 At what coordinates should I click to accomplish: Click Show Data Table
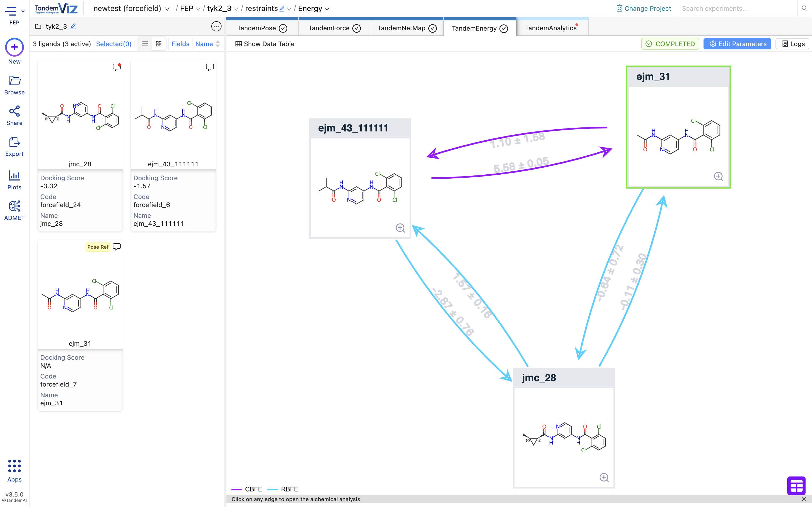(265, 44)
